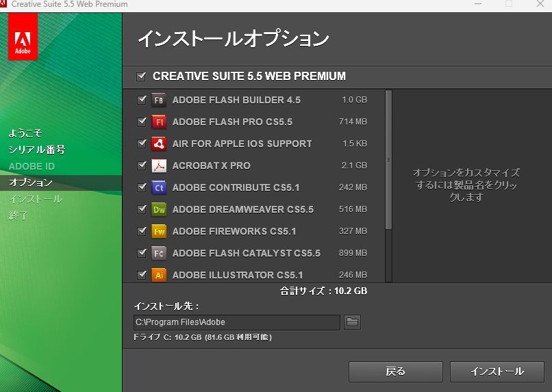552x392 pixels.
Task: Click the Dreamweaver CS5.5 icon
Action: tap(159, 209)
